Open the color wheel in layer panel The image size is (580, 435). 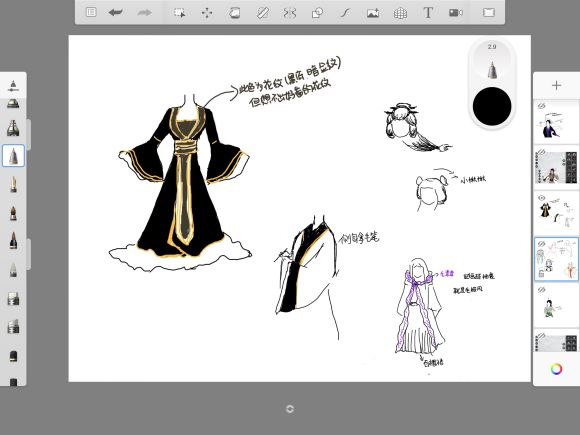click(556, 369)
